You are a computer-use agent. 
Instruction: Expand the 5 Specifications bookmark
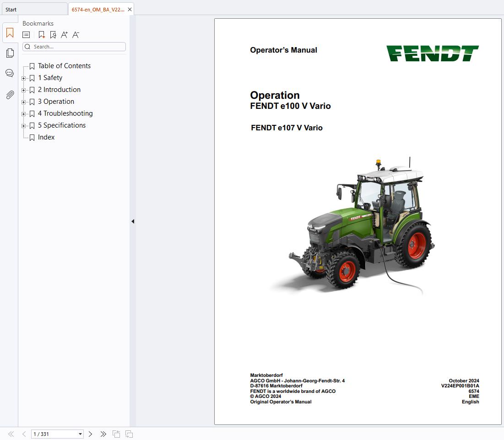23,126
